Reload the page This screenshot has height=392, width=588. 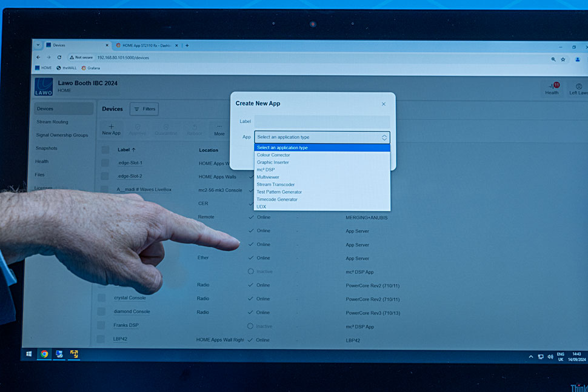pyautogui.click(x=59, y=58)
